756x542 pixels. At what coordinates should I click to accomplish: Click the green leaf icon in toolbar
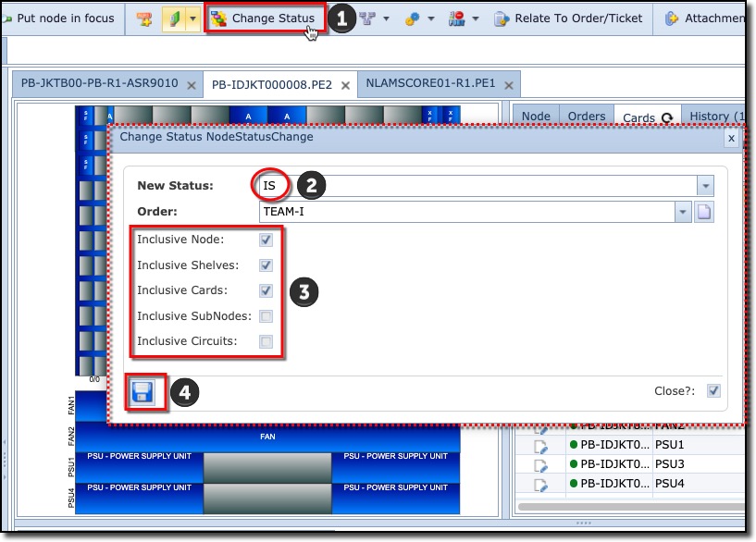[x=172, y=18]
